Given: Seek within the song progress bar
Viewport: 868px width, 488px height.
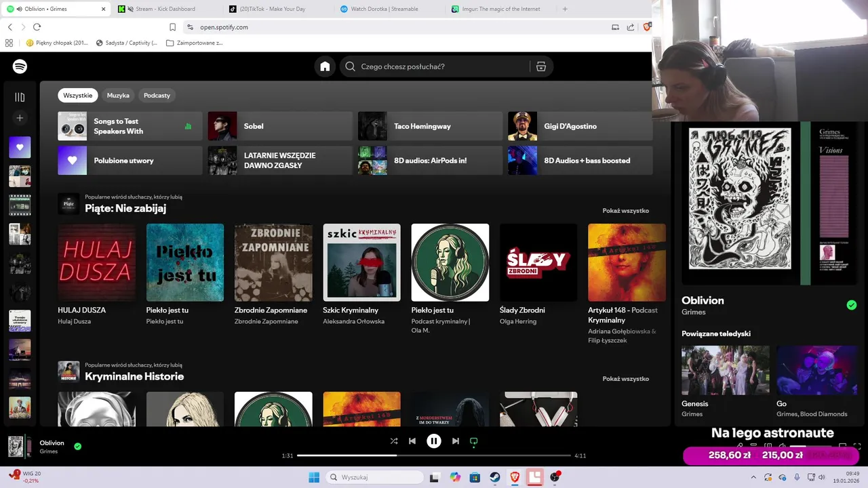Looking at the screenshot, I should tap(434, 455).
